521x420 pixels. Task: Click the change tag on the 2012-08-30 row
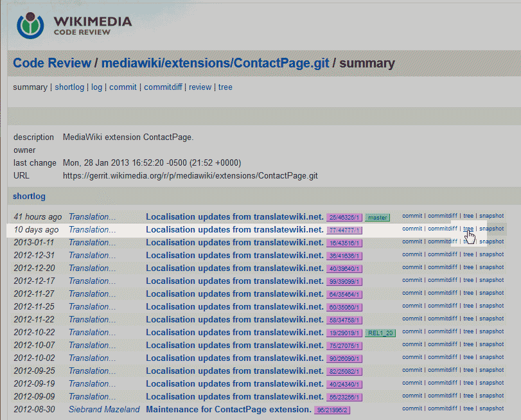point(332,410)
